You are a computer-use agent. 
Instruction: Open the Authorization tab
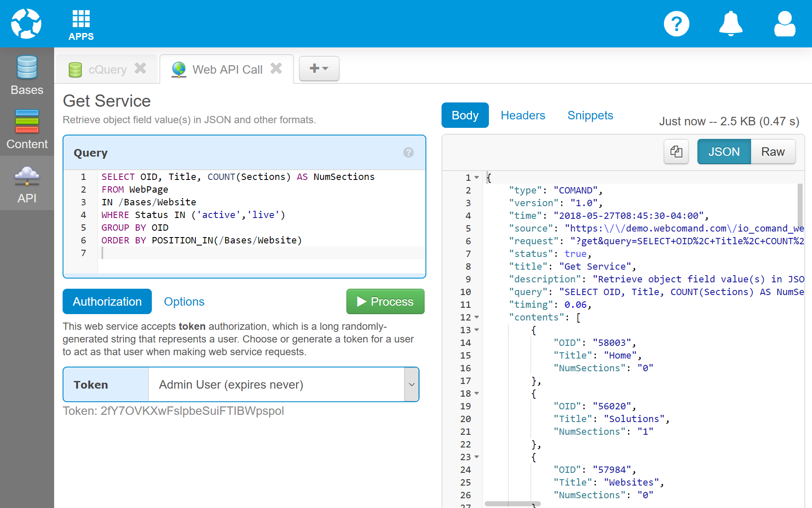[x=107, y=301]
